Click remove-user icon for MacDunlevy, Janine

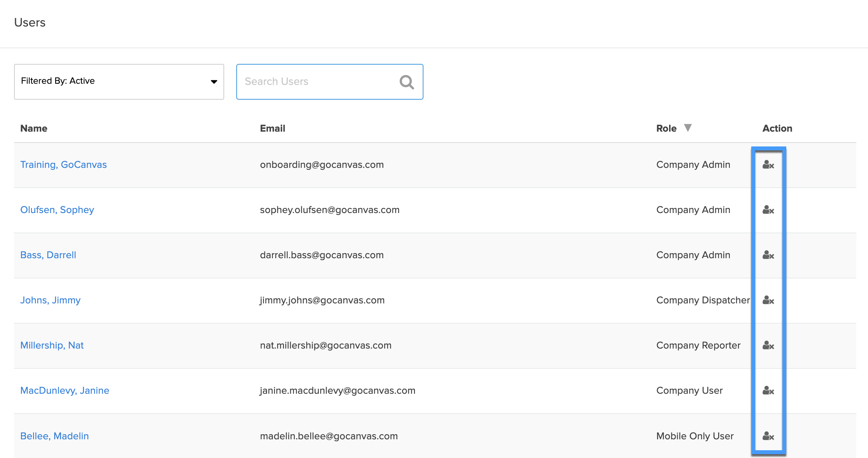point(768,391)
